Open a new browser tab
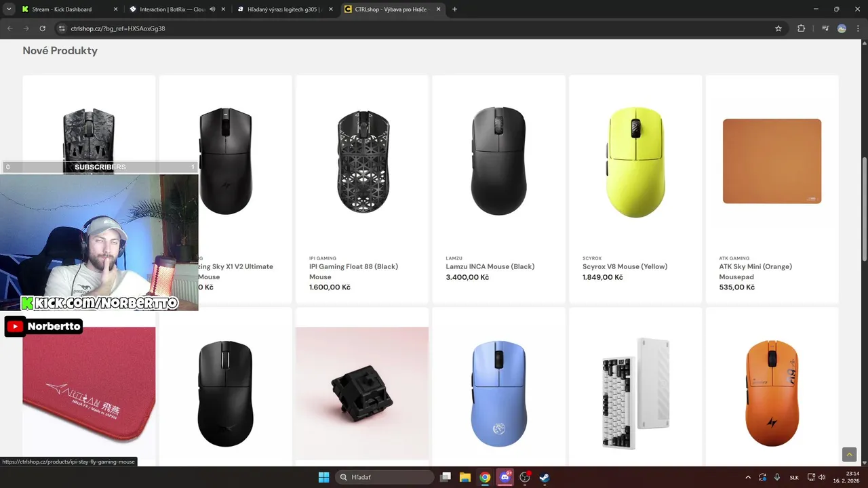868x488 pixels. pos(454,9)
